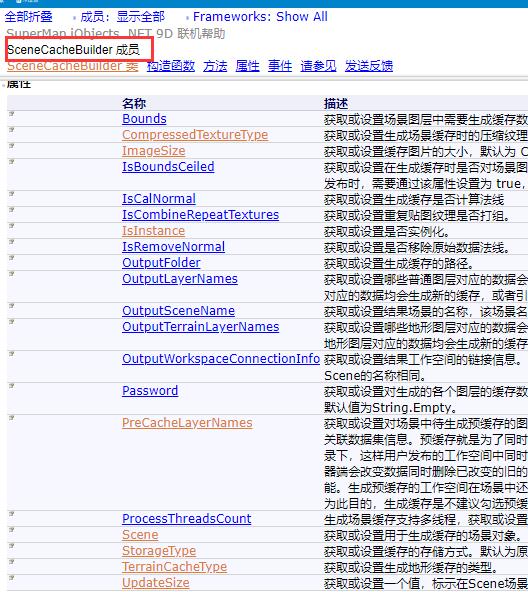Viewport: 528px width, 592px height.
Task: Open the SceneCacheBuilder 类 link
Action: (x=73, y=66)
